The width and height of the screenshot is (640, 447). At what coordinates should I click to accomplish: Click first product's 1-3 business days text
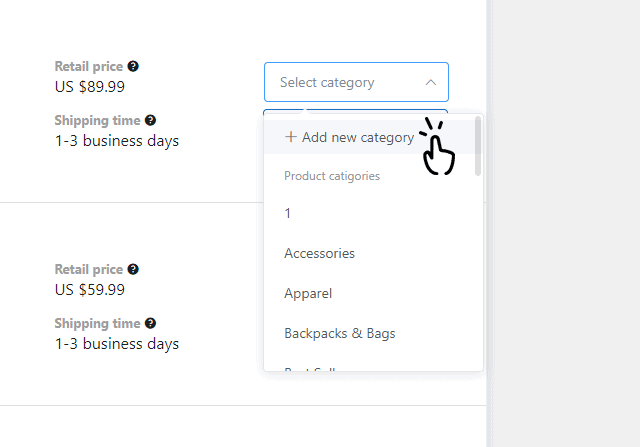[x=117, y=141]
